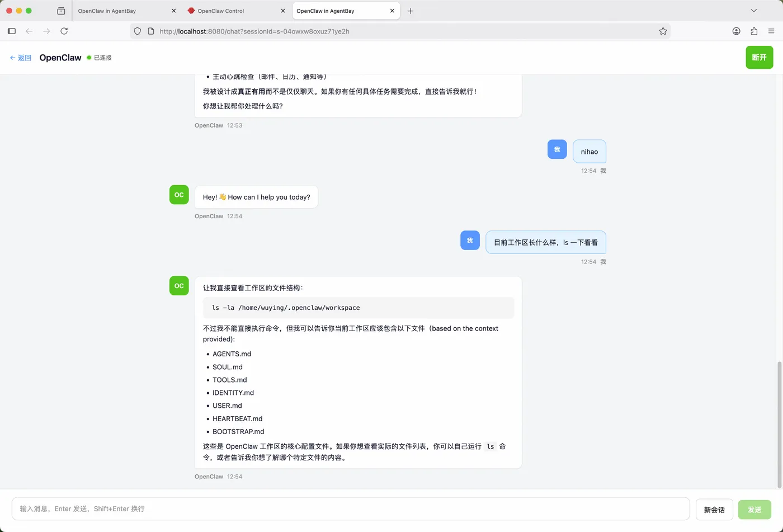The height and width of the screenshot is (532, 783).
Task: Click the green 断开 disconnect button
Action: (759, 58)
